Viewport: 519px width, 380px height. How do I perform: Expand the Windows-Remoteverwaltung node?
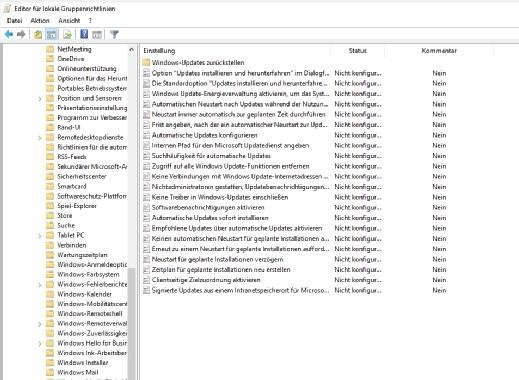[40, 324]
